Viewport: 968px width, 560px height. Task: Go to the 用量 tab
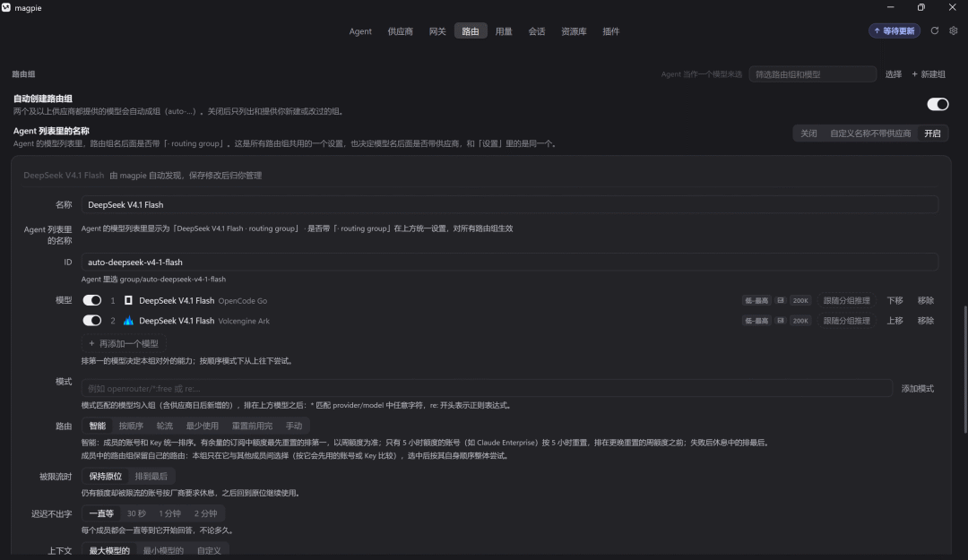(504, 31)
